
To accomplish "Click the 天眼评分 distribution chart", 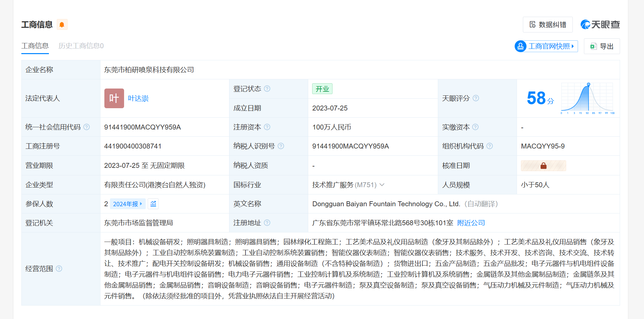I will [x=587, y=98].
